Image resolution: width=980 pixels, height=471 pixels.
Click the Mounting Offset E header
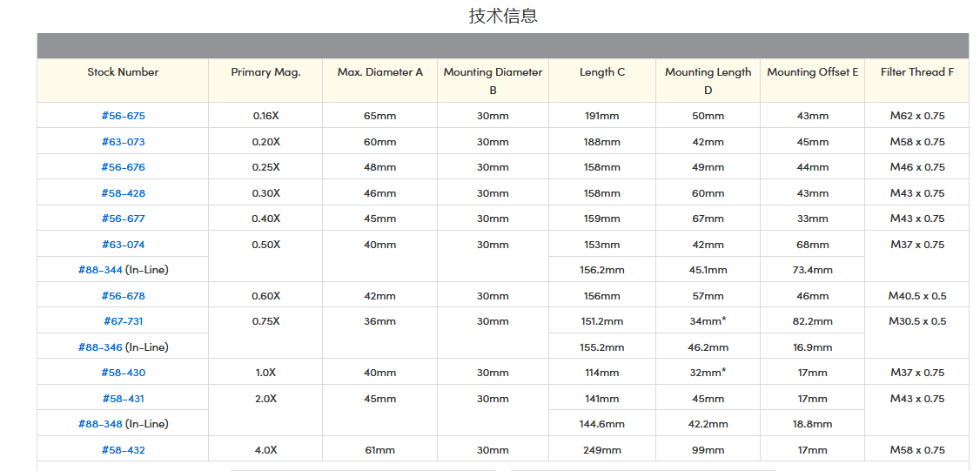(812, 72)
